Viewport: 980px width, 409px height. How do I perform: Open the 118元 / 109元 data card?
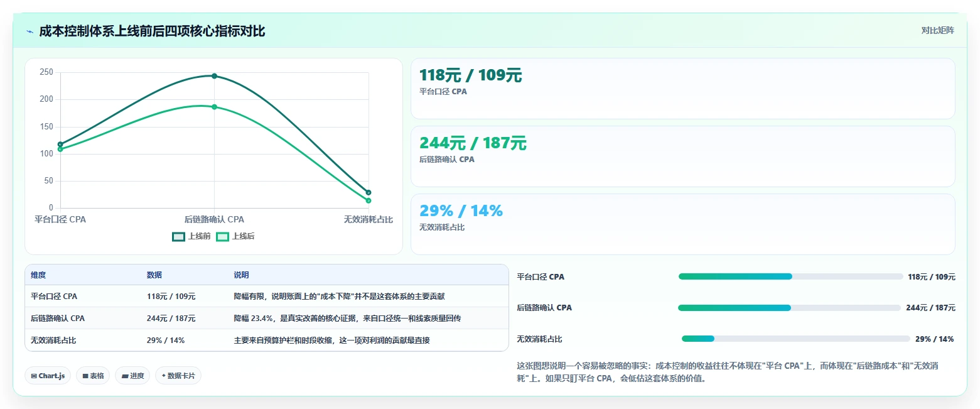[683, 89]
